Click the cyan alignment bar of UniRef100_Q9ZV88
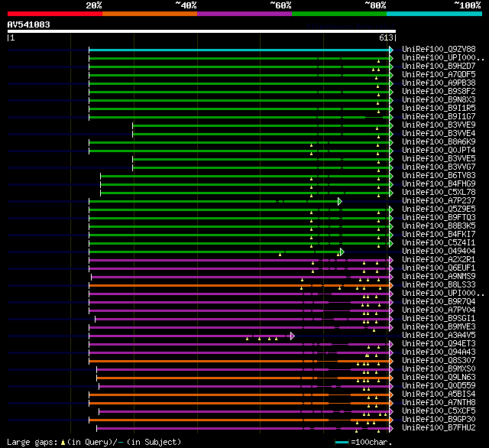489x448 pixels. coord(239,50)
